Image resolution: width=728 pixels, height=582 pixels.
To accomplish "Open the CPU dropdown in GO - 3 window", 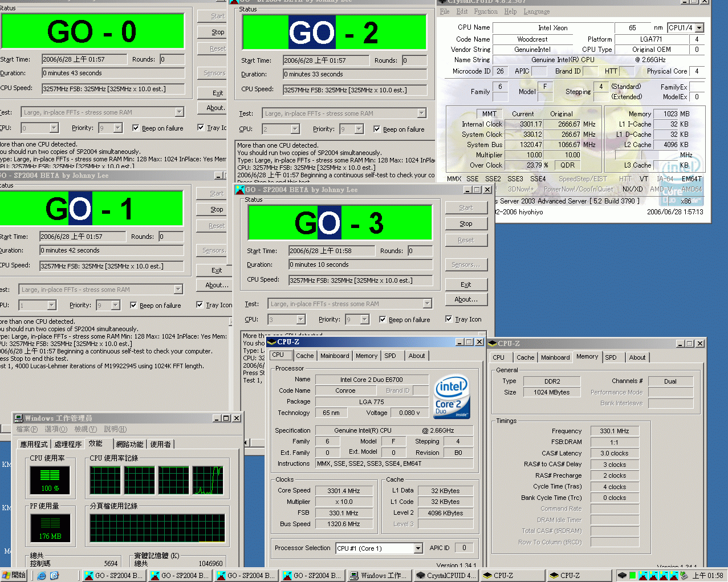I will pyautogui.click(x=300, y=320).
